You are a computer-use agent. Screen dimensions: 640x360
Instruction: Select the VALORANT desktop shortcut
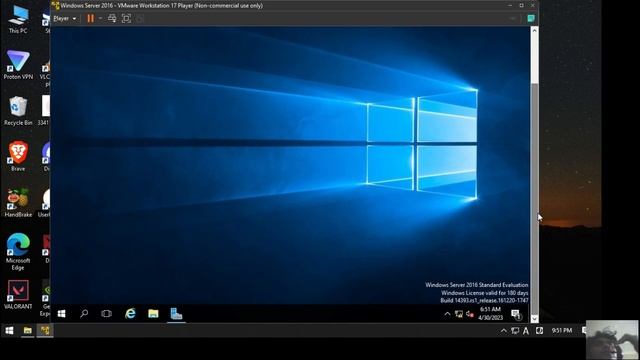click(18, 294)
